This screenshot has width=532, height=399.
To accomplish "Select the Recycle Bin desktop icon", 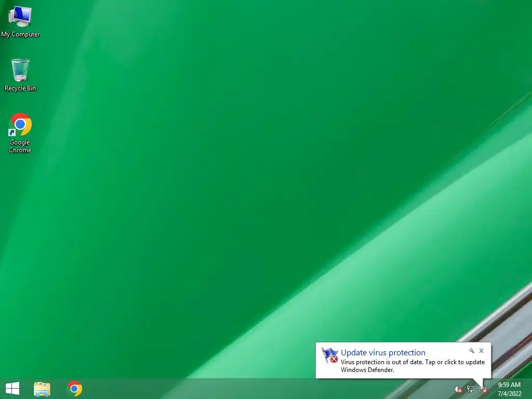I will coord(20,75).
